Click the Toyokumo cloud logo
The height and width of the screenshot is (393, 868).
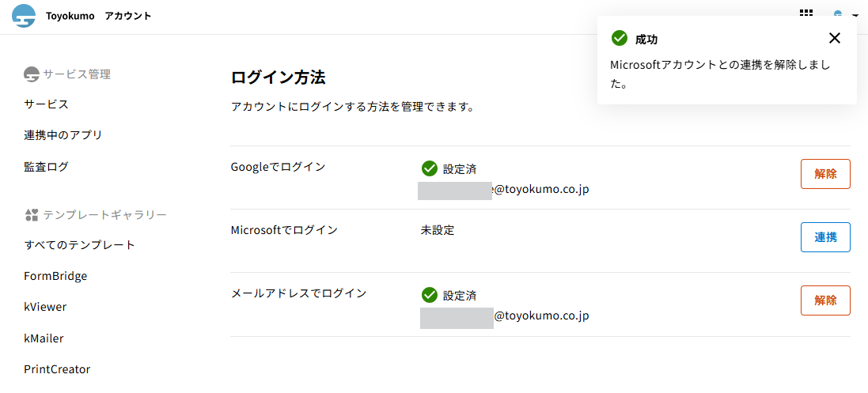coord(24,16)
